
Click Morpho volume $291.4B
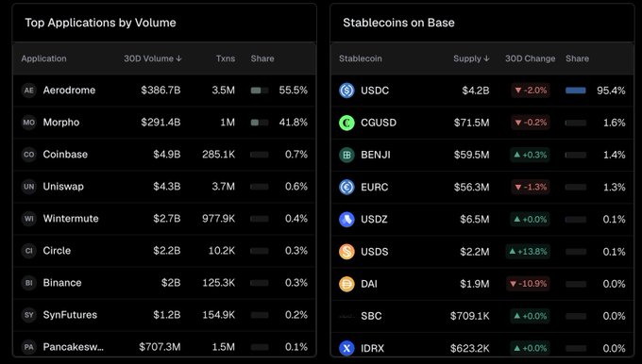pyautogui.click(x=160, y=123)
